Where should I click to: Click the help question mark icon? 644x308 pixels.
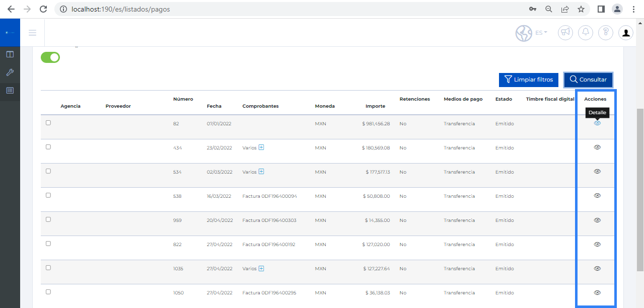coord(606,33)
